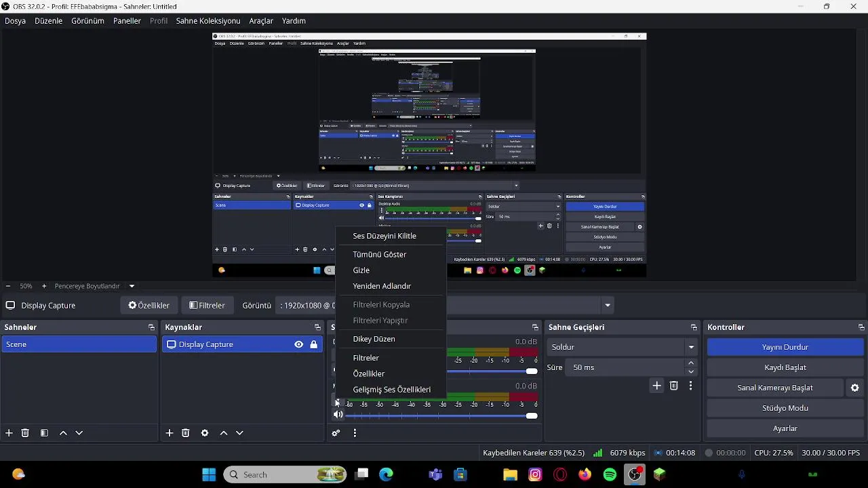Add a new scene with plus icon
Screen dimensions: 868x488
pos(9,433)
